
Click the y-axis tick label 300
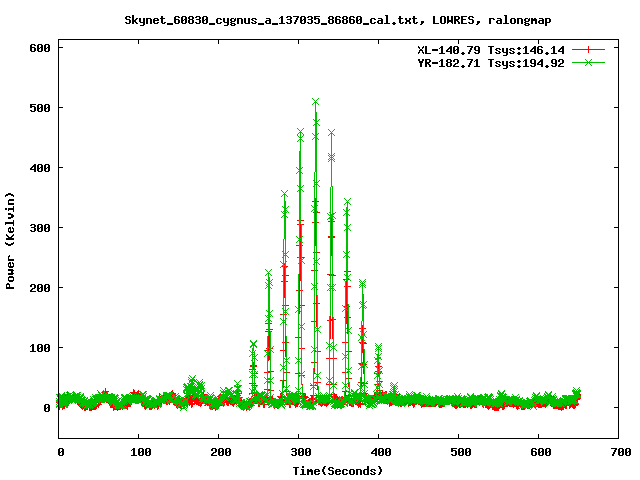pyautogui.click(x=40, y=228)
